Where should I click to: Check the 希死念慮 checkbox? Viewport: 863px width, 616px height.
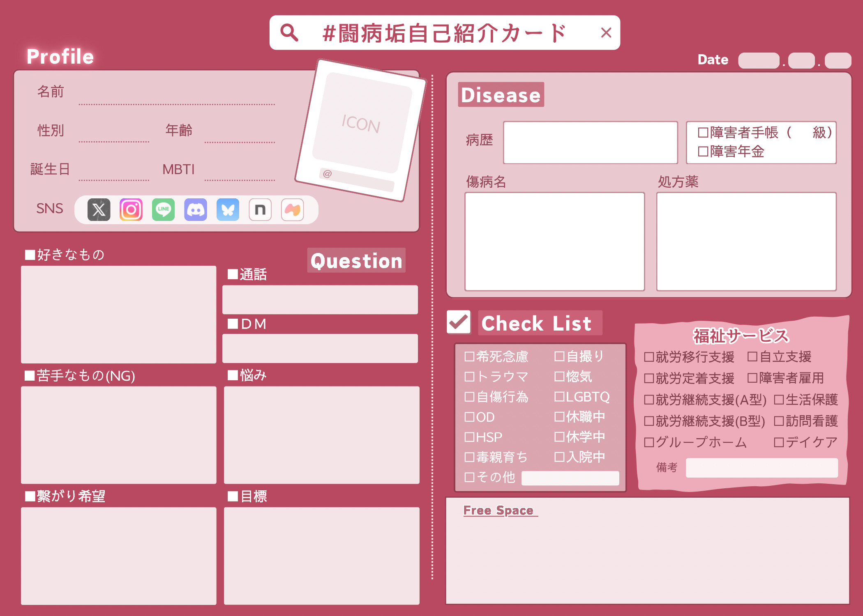point(469,356)
